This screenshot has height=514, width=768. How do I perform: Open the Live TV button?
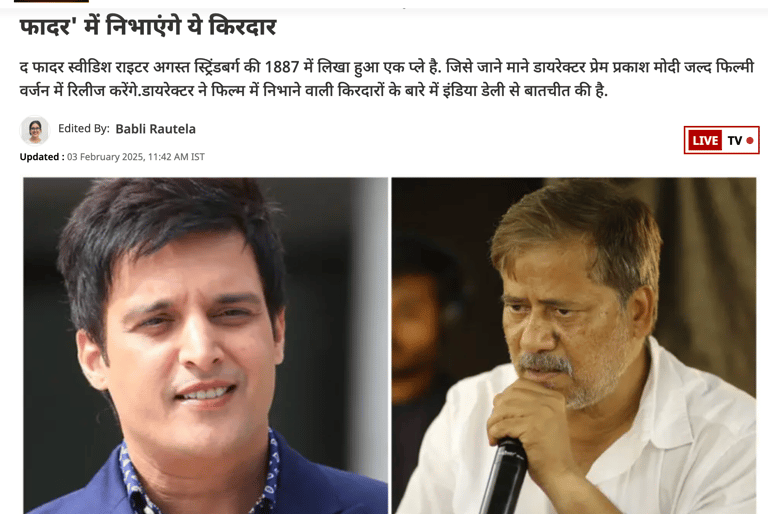tap(721, 140)
